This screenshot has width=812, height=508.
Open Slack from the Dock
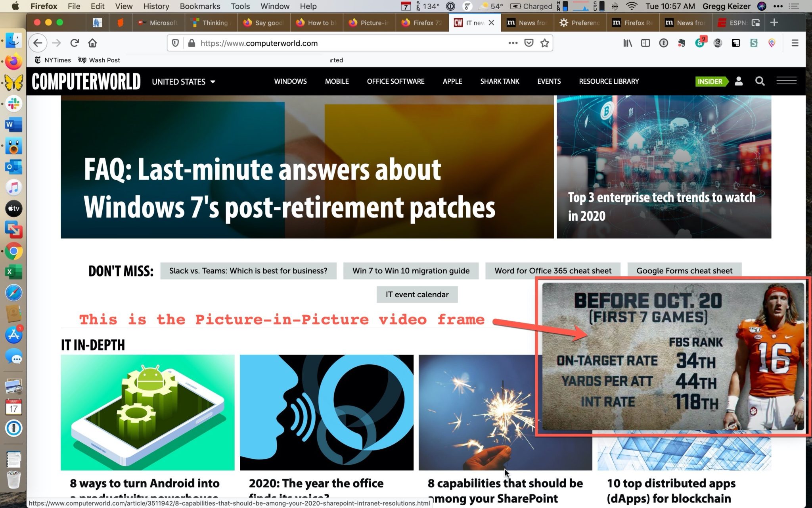click(x=13, y=104)
